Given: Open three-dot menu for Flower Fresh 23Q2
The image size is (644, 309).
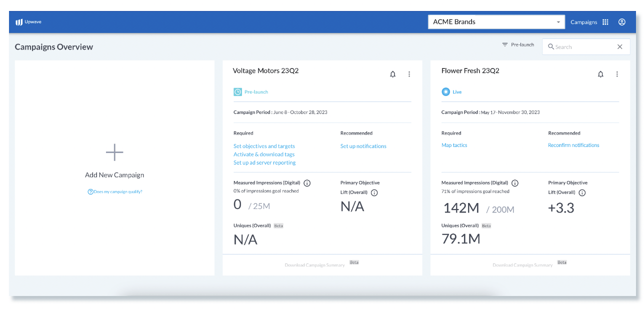Looking at the screenshot, I should click(x=617, y=74).
